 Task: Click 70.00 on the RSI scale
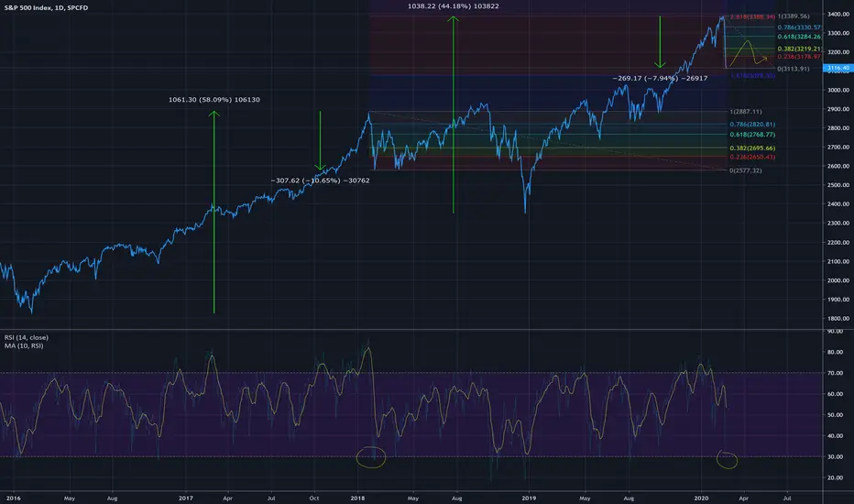point(835,373)
